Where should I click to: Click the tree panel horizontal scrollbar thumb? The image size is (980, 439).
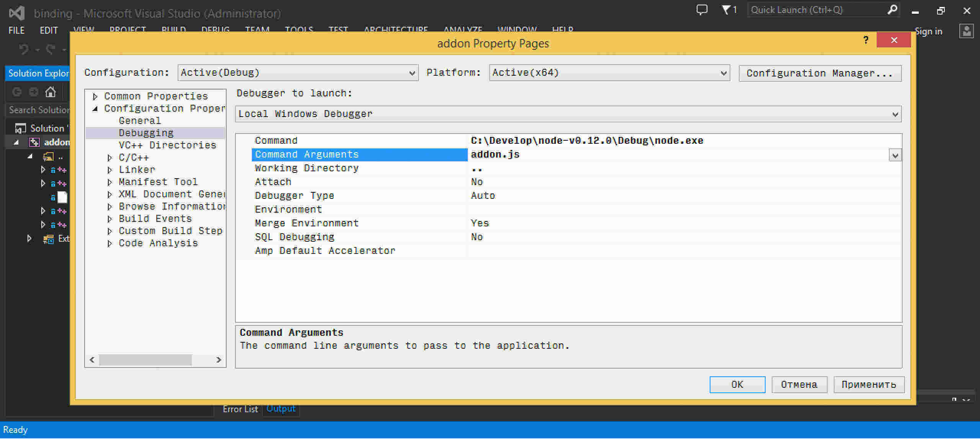145,360
